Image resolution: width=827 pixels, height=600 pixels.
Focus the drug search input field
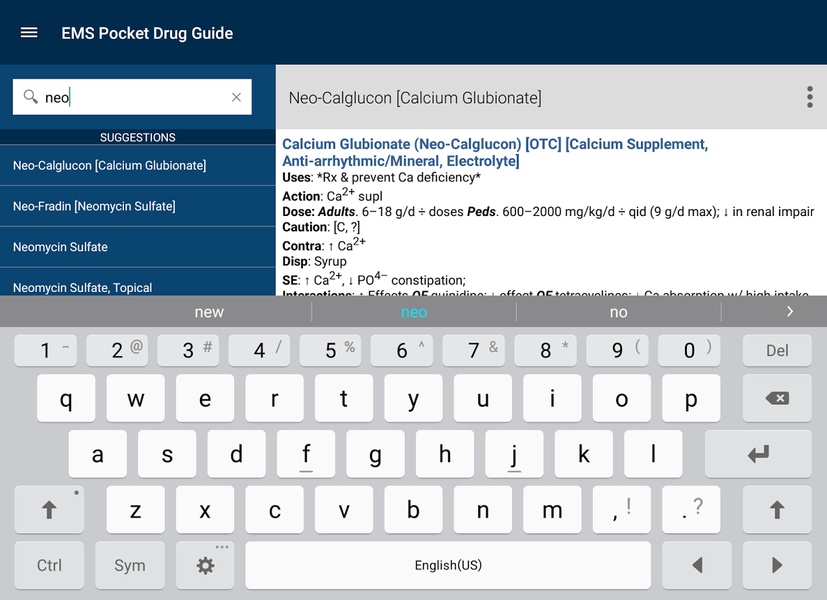[132, 97]
